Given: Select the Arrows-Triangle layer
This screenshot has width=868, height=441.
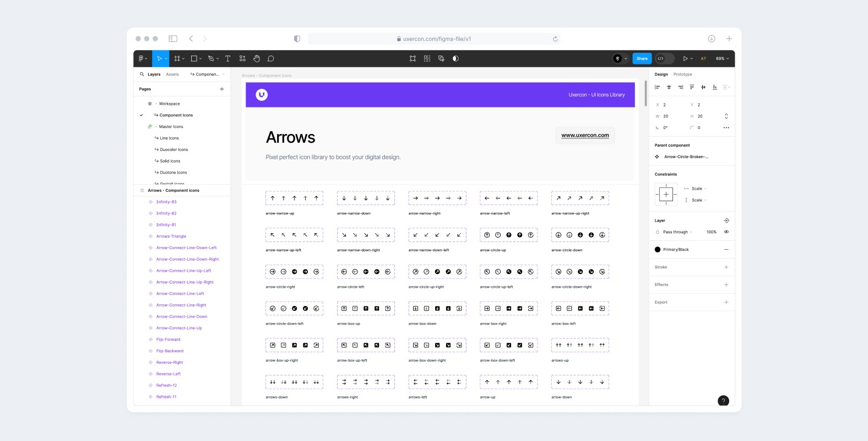Looking at the screenshot, I should coord(171,236).
